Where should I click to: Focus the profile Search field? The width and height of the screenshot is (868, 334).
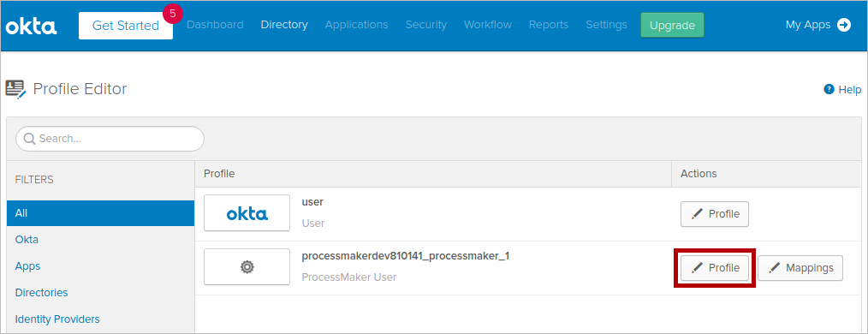pos(110,139)
